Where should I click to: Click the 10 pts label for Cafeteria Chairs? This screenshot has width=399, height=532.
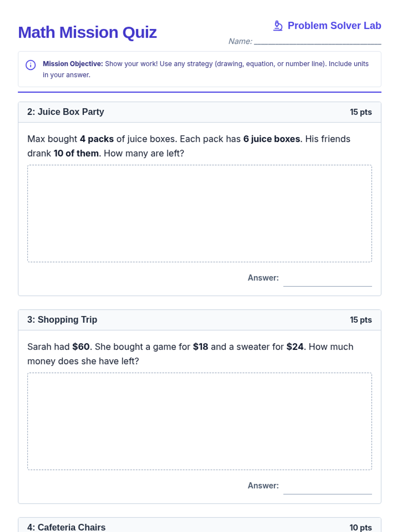(x=360, y=528)
